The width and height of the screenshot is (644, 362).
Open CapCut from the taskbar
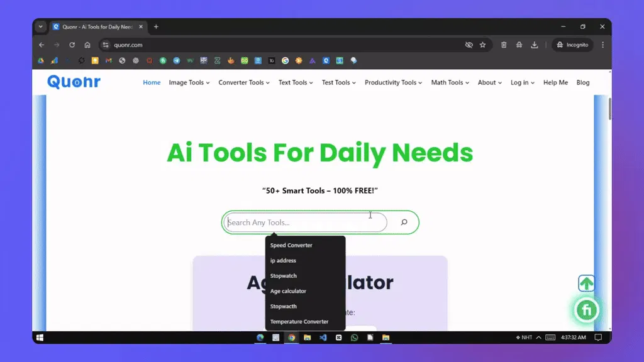point(338,337)
